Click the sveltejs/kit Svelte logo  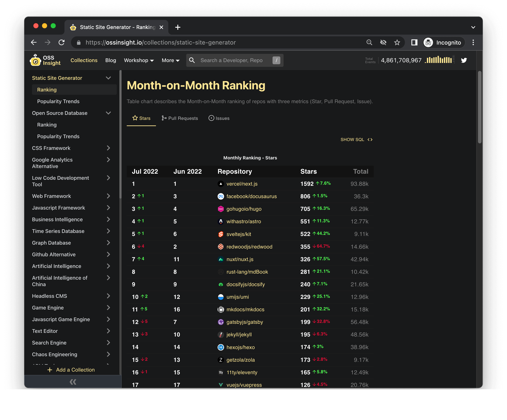(221, 234)
